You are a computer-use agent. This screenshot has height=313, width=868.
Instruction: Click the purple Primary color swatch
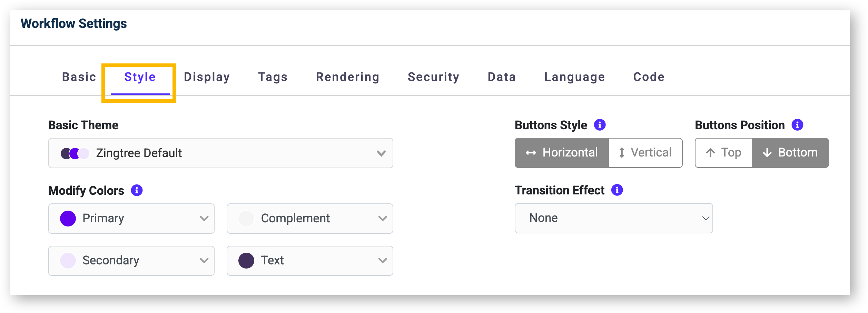(68, 218)
